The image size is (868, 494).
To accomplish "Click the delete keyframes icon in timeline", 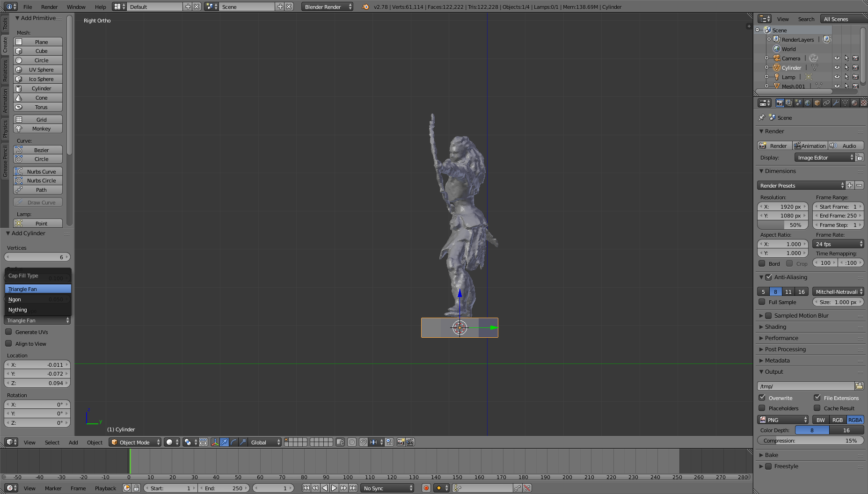I will pyautogui.click(x=527, y=488).
